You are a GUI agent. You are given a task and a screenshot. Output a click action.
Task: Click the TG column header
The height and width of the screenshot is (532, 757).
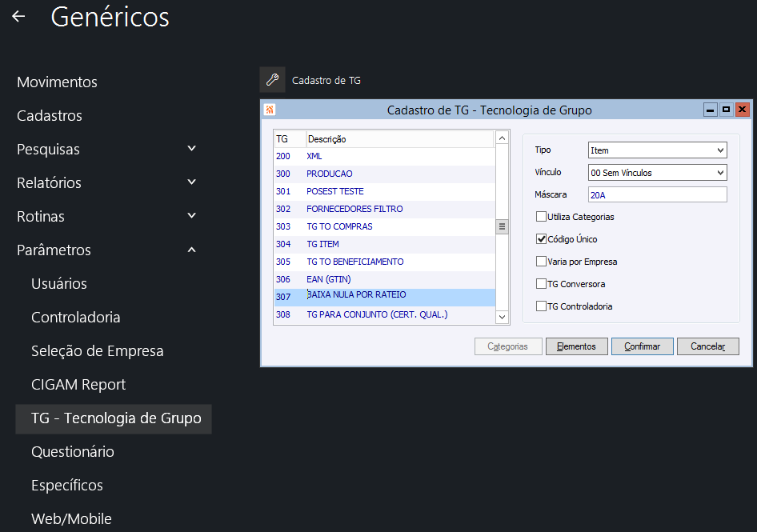[290, 139]
